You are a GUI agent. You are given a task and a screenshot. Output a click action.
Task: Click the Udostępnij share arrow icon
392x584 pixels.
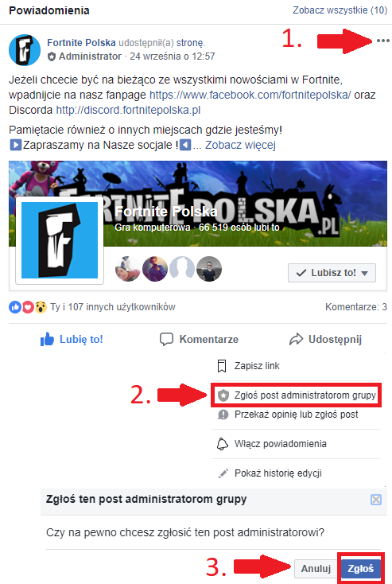[297, 339]
